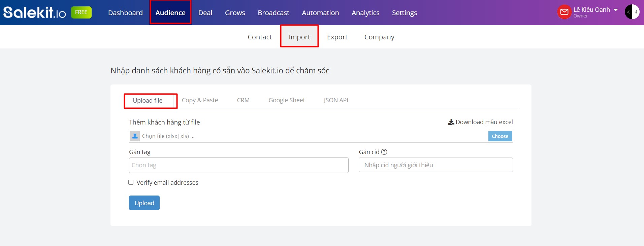644x246 pixels.
Task: Click the upload arrow icon in file field
Action: tap(135, 136)
